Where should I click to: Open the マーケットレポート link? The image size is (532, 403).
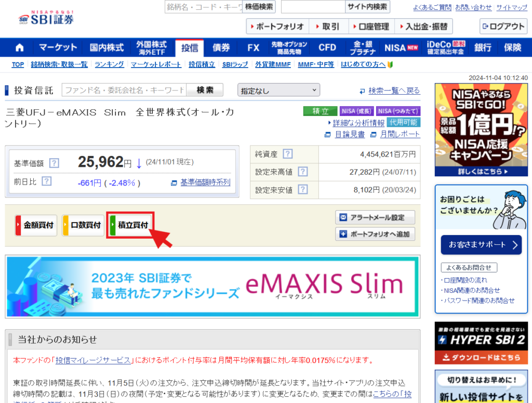[x=156, y=64]
